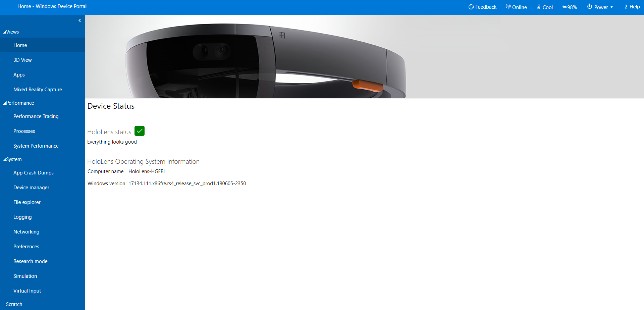Click the 'Online' status text
Image resolution: width=644 pixels, height=310 pixels.
point(520,7)
